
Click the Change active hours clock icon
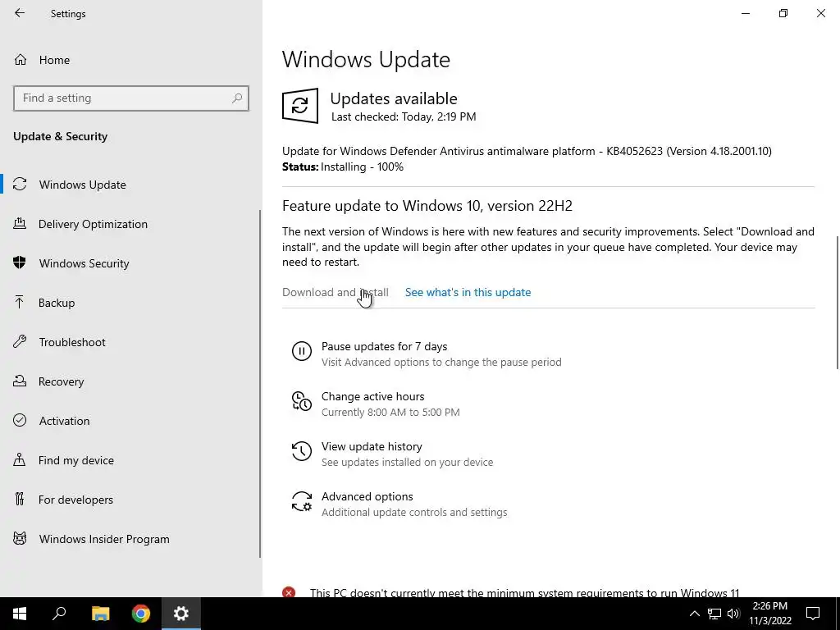[302, 401]
